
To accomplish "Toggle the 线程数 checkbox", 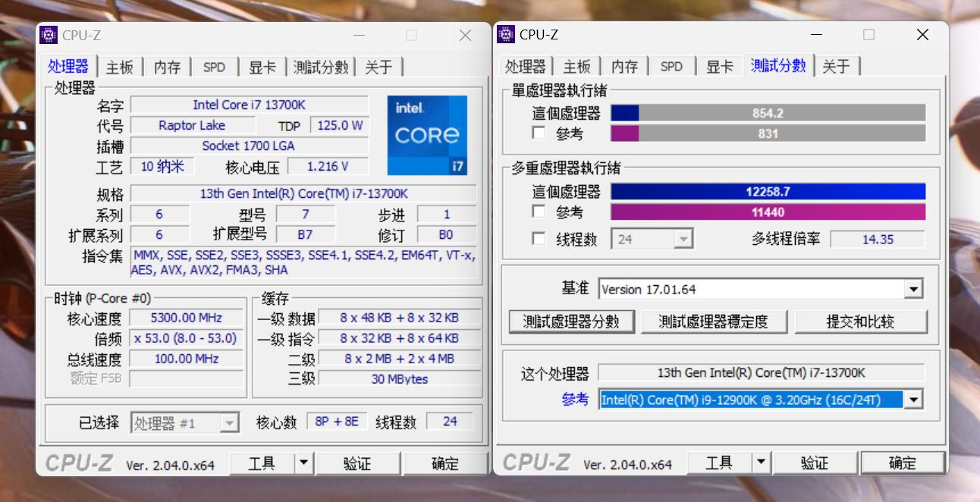I will click(540, 238).
